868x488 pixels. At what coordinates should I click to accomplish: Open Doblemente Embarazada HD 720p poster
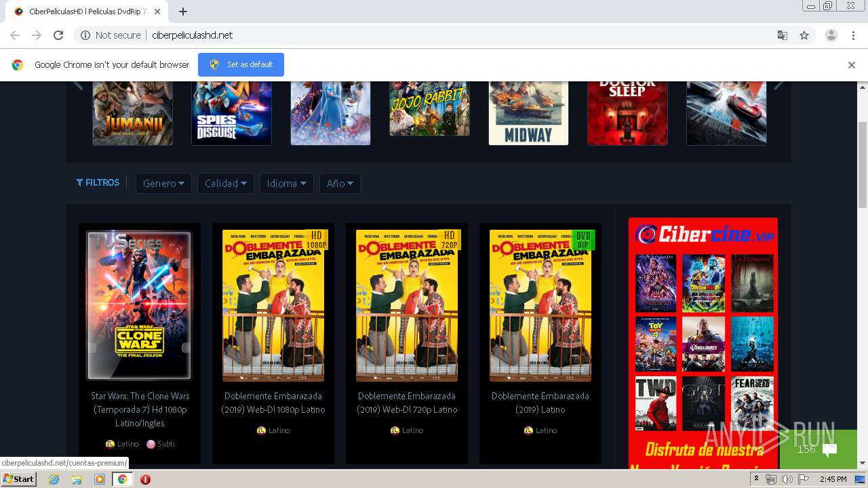406,305
